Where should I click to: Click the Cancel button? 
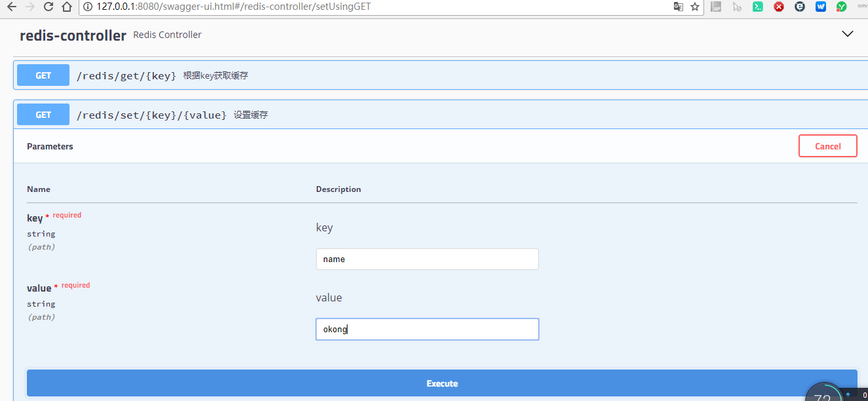(x=827, y=146)
